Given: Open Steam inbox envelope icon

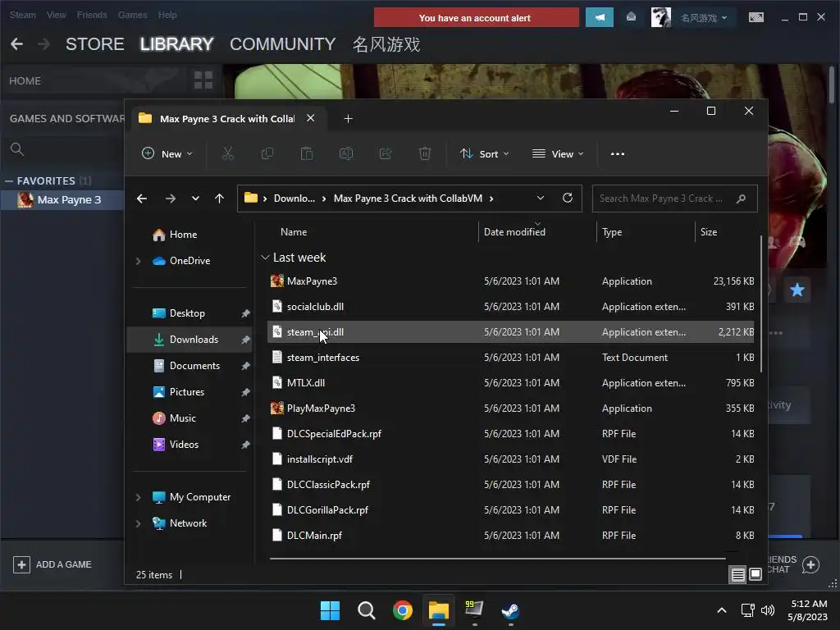Looking at the screenshot, I should pos(631,18).
